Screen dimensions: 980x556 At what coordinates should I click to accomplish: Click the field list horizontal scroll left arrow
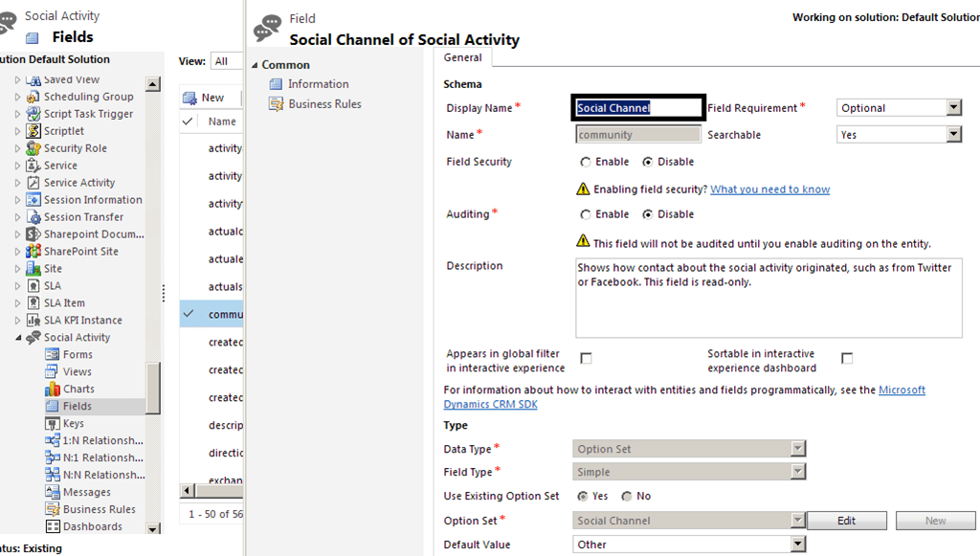coord(187,490)
